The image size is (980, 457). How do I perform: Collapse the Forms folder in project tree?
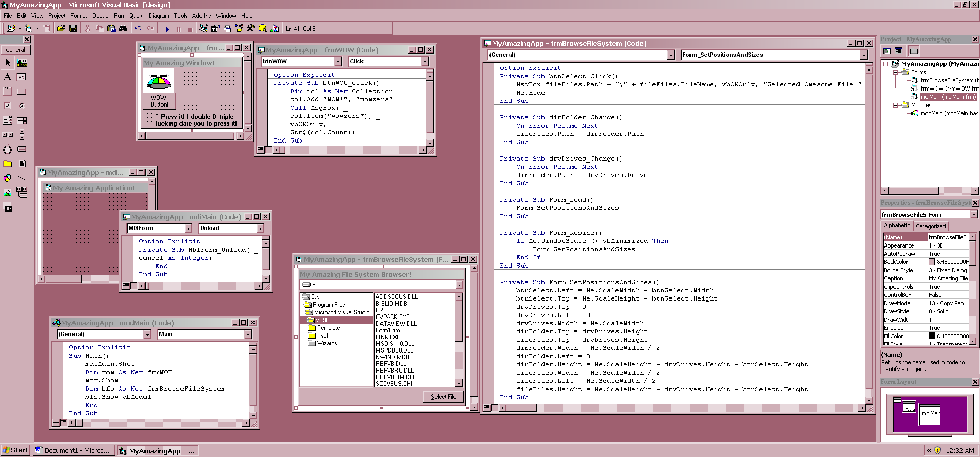tap(895, 72)
